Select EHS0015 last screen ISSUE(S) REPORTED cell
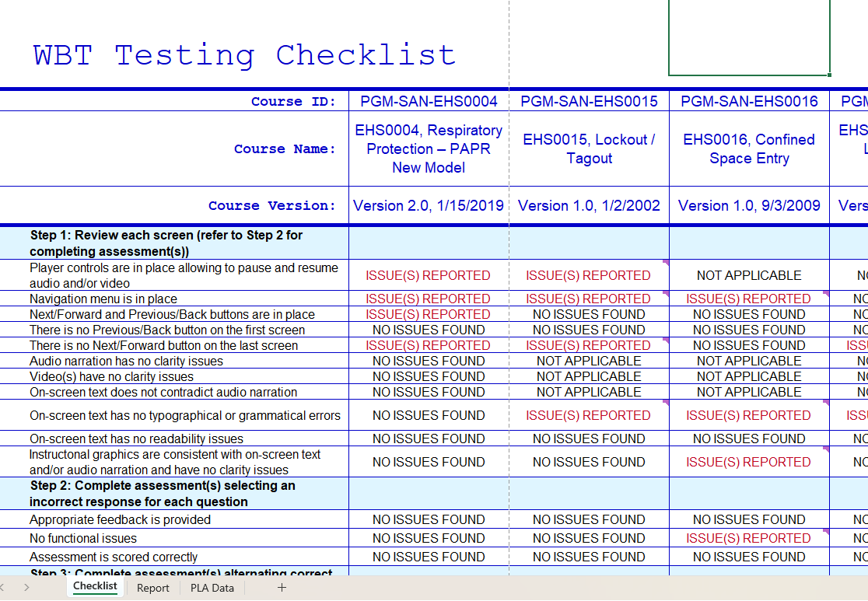868x601 pixels. point(589,345)
